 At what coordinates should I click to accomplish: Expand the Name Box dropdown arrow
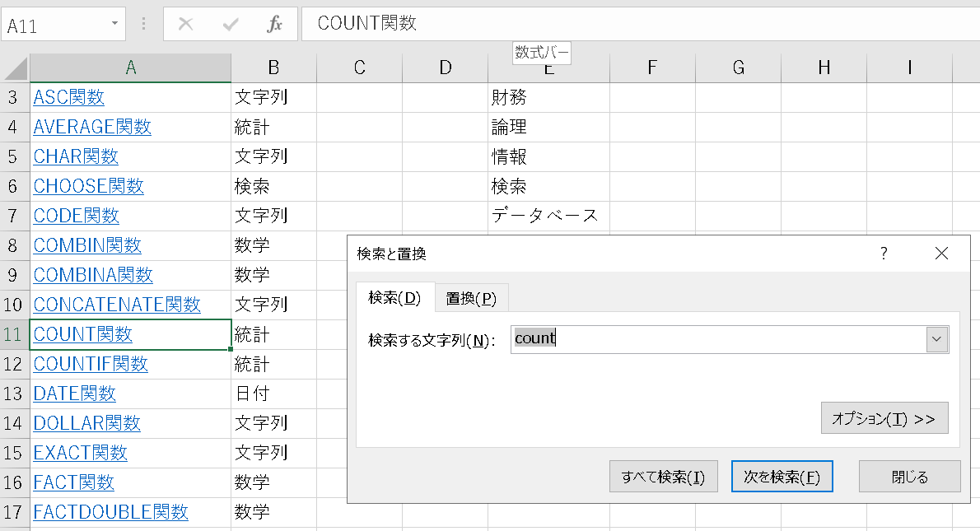(x=114, y=25)
